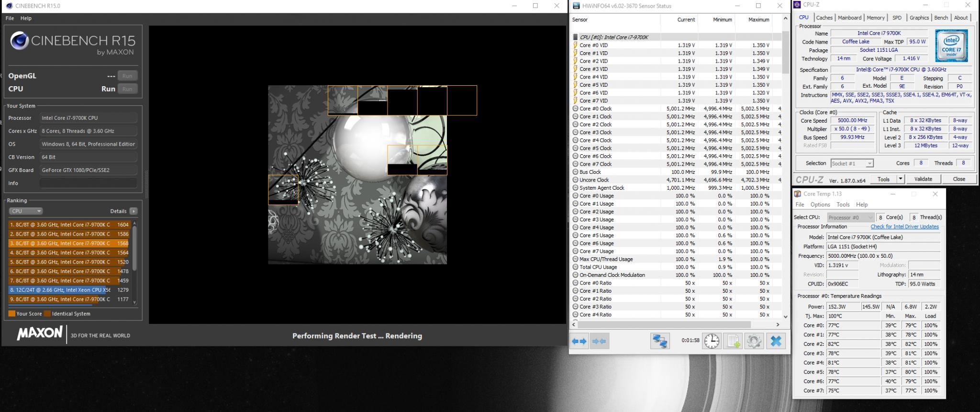Click the Cinebench Info input field
This screenshot has width=980, height=412.
pos(89,183)
